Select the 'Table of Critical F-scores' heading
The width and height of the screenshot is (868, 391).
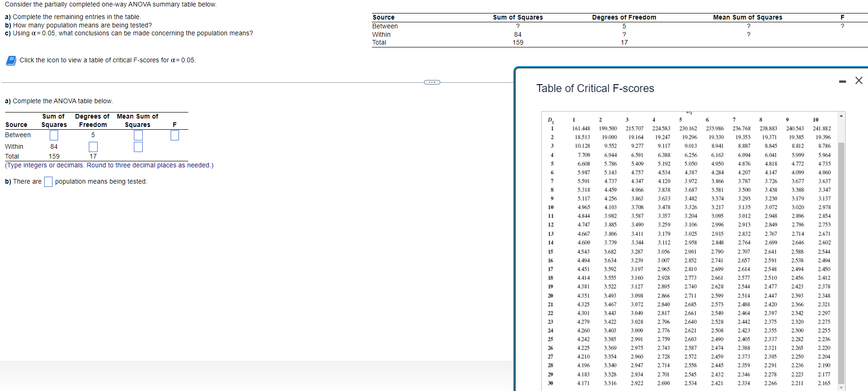(x=595, y=88)
